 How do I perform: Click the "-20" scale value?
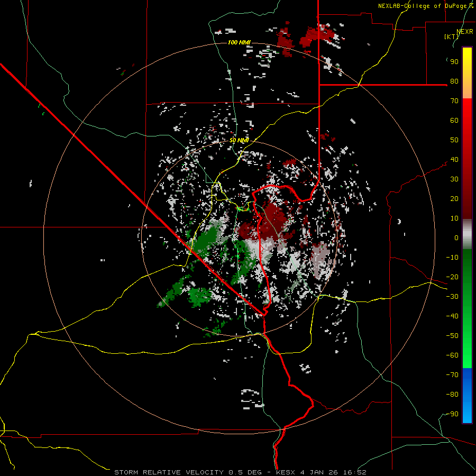coord(452,277)
